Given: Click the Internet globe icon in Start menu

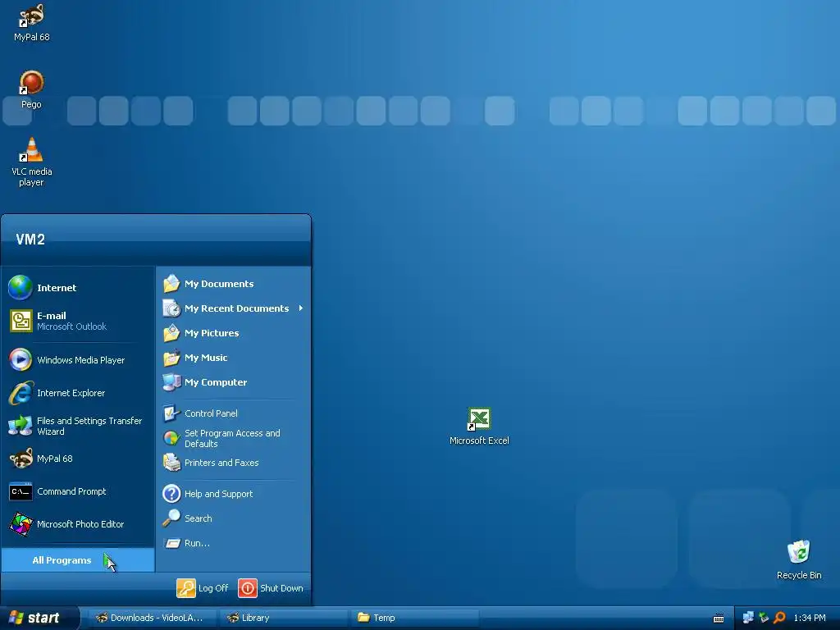Looking at the screenshot, I should click(x=21, y=288).
